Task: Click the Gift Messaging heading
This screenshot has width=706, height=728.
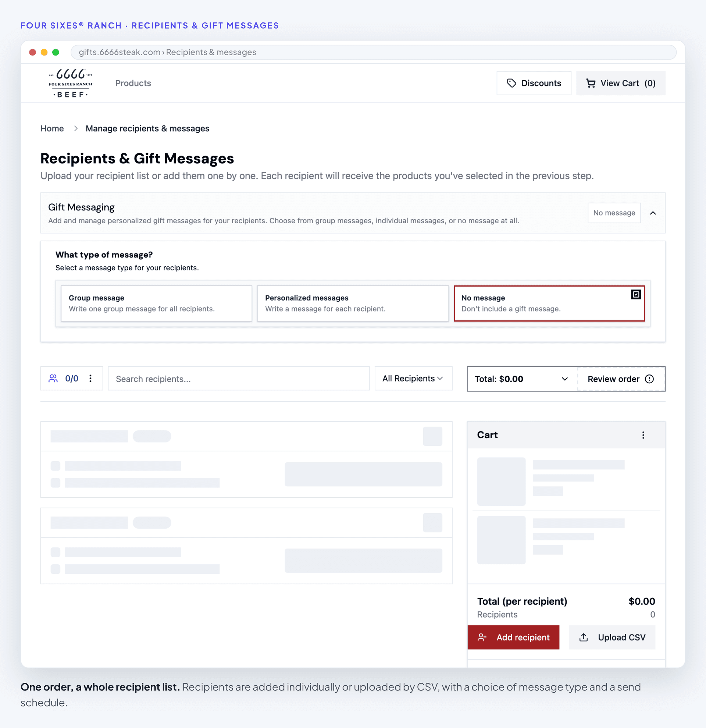Action: tap(81, 207)
